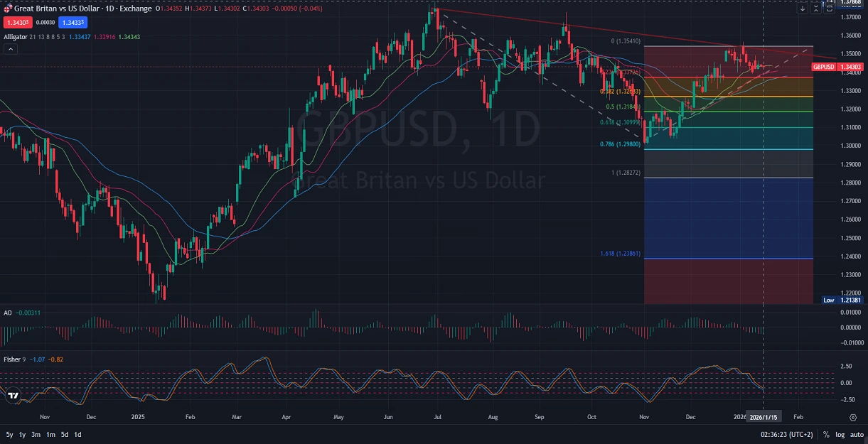This screenshot has width=868, height=444.
Task: Toggle percent scale mode
Action: pyautogui.click(x=826, y=434)
